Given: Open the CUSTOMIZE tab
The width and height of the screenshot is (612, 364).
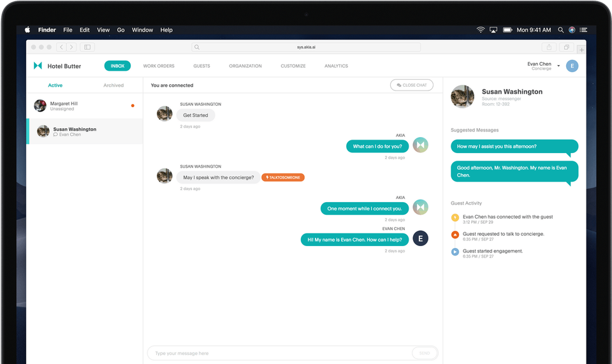Looking at the screenshot, I should [x=293, y=66].
